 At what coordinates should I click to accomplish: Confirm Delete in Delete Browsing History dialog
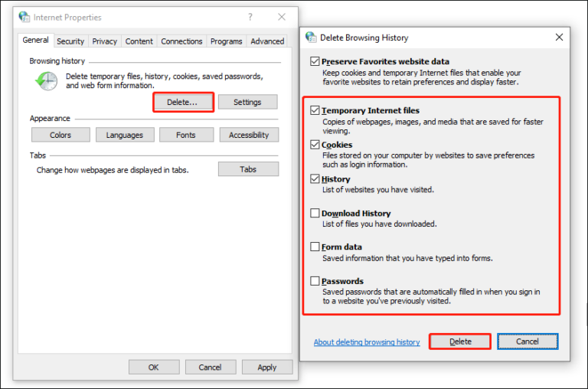pyautogui.click(x=460, y=342)
